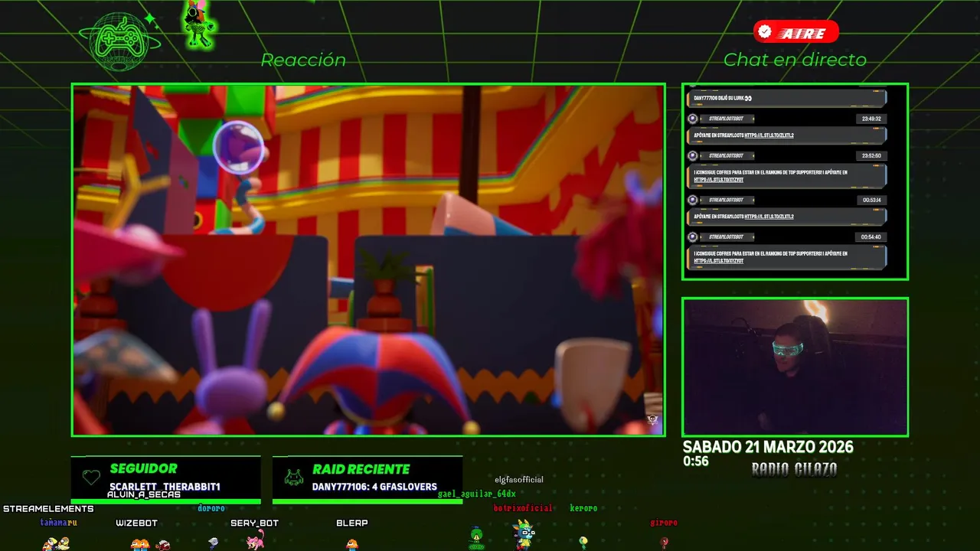The width and height of the screenshot is (980, 551).
Task: Click the date text SABADO 21 MARZO 2026
Action: click(768, 447)
